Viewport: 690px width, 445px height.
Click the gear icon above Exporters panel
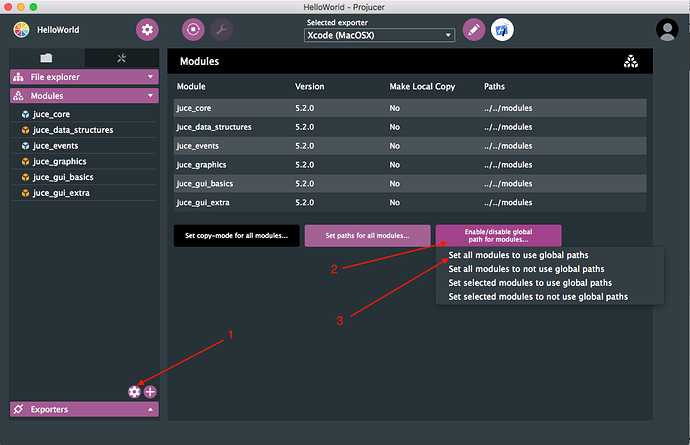[134, 391]
